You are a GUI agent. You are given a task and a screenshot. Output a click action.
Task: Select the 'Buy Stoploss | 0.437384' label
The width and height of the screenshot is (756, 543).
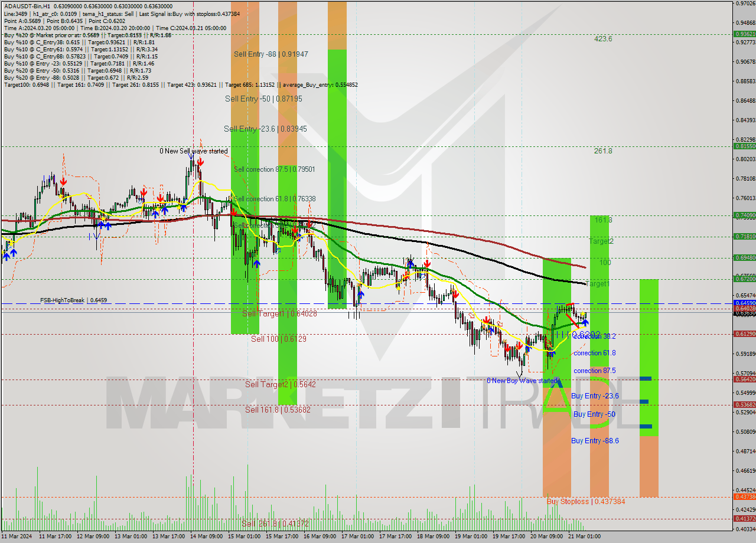pyautogui.click(x=585, y=501)
